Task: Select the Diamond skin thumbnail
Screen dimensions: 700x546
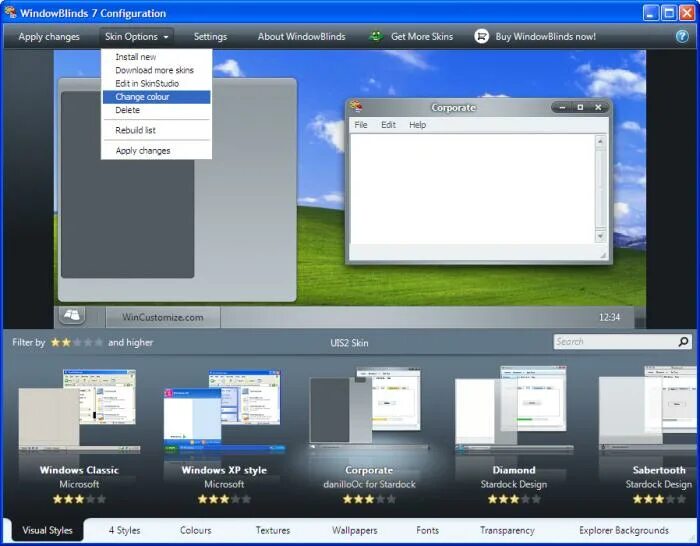Action: tap(514, 408)
